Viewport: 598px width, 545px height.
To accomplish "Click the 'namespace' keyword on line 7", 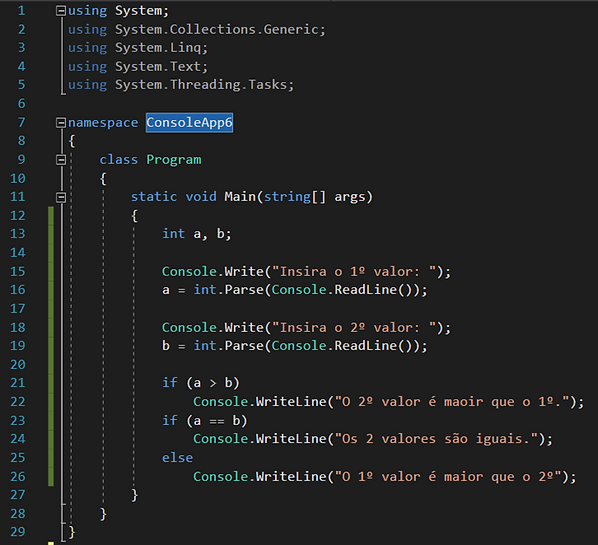I will click(103, 123).
